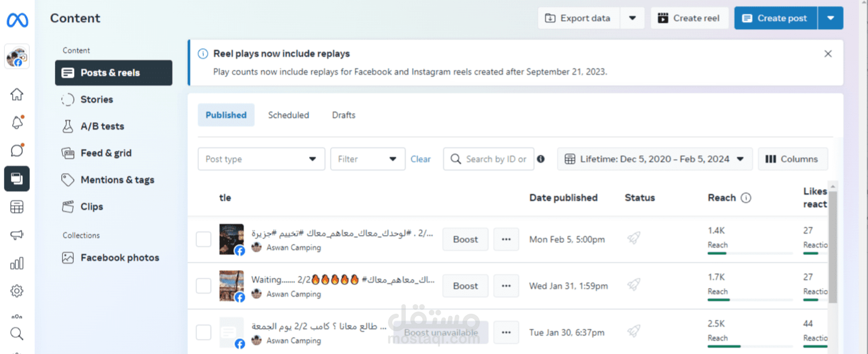Click the 2.5K Reach progress bar
868x354 pixels.
[x=750, y=346]
